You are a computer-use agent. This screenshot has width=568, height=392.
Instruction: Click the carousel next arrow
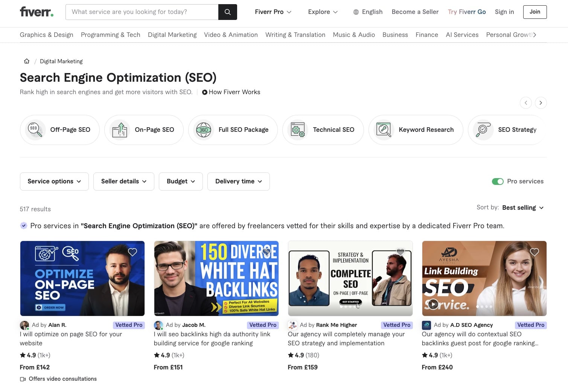[x=541, y=103]
